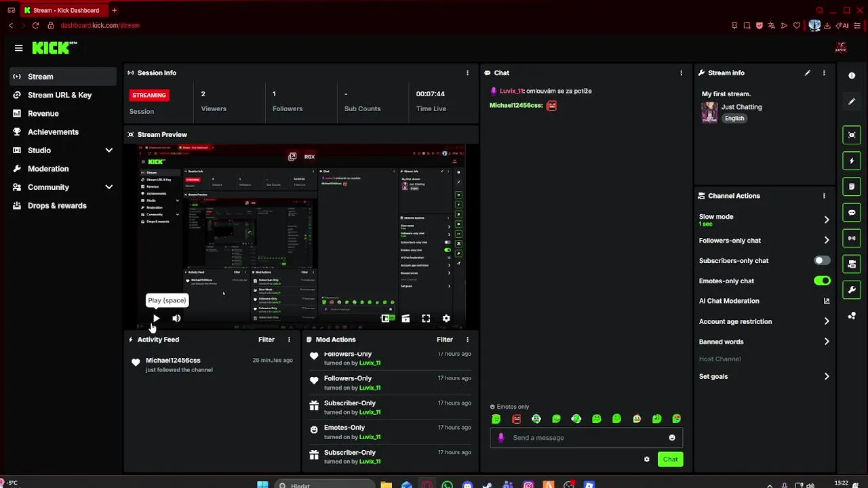Toggle the mod actions document icon in right sidebar
The image size is (868, 488).
click(x=852, y=186)
